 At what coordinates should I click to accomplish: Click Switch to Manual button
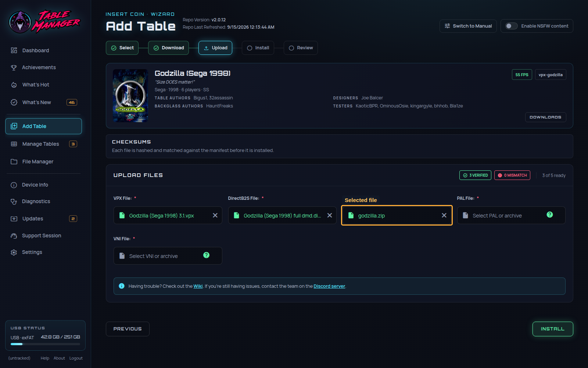[x=468, y=26]
